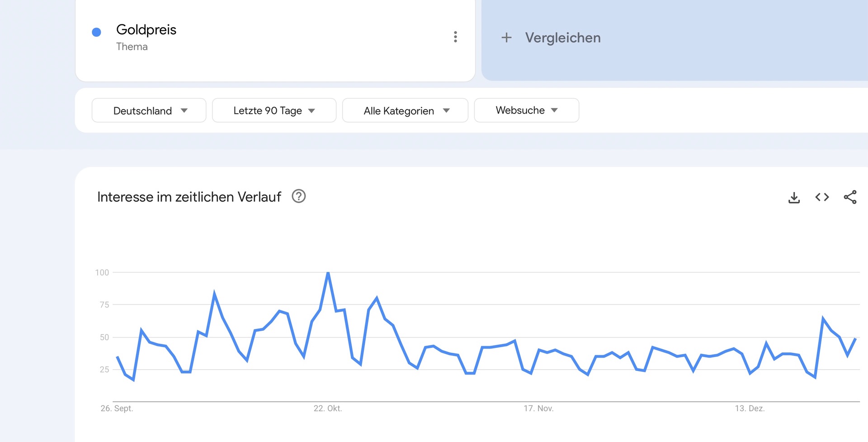Download the interest over time data

tap(794, 197)
